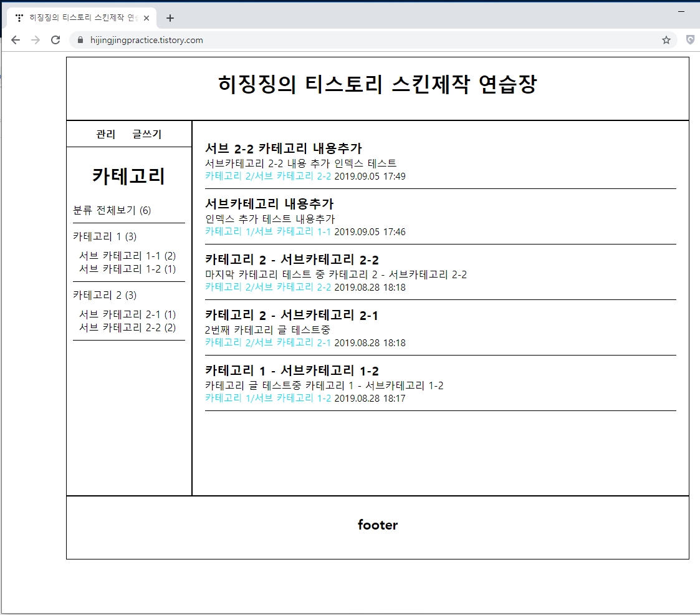Open the 관리 admin link

pyautogui.click(x=106, y=134)
